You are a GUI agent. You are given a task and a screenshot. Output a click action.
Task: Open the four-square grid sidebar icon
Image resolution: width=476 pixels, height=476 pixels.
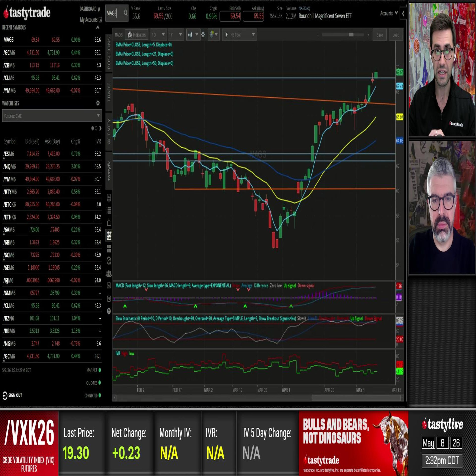click(x=109, y=249)
